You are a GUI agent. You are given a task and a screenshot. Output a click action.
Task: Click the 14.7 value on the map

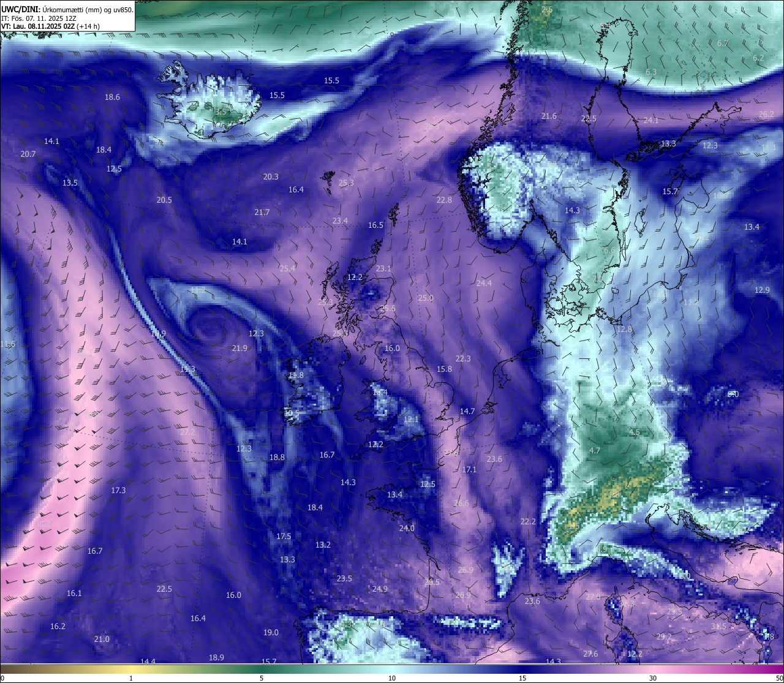tap(467, 411)
